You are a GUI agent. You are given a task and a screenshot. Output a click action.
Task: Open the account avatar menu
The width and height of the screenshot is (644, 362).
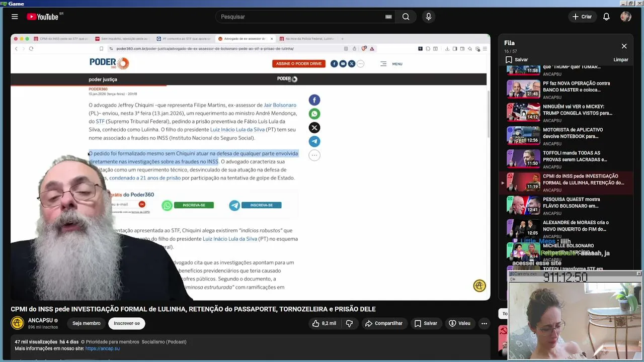click(626, 17)
